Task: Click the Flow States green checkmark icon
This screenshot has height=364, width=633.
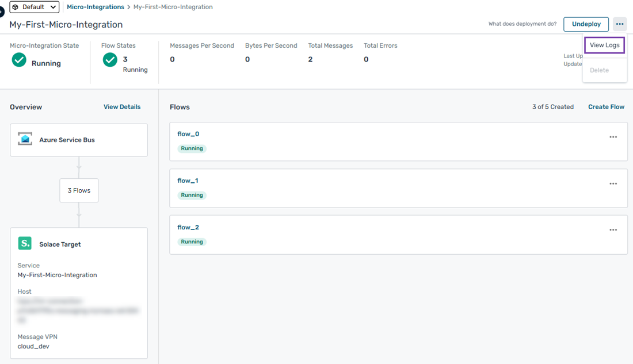Action: 110,60
